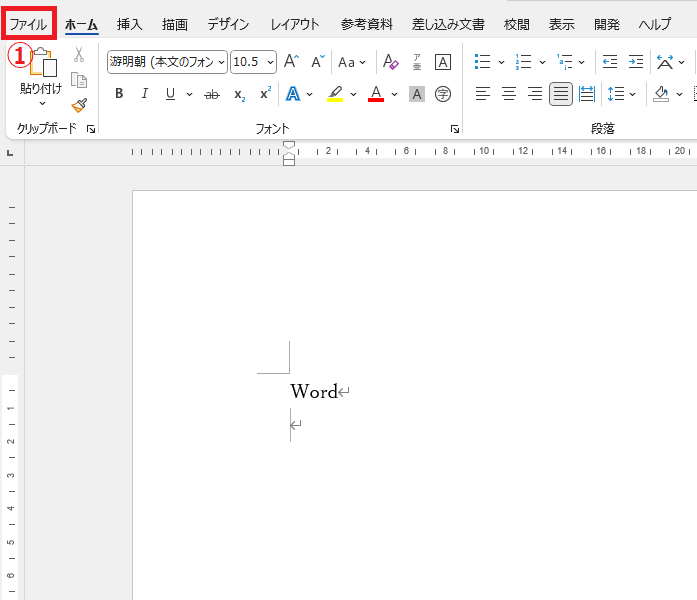Click the copy icon
This screenshot has height=600, width=697.
click(79, 80)
